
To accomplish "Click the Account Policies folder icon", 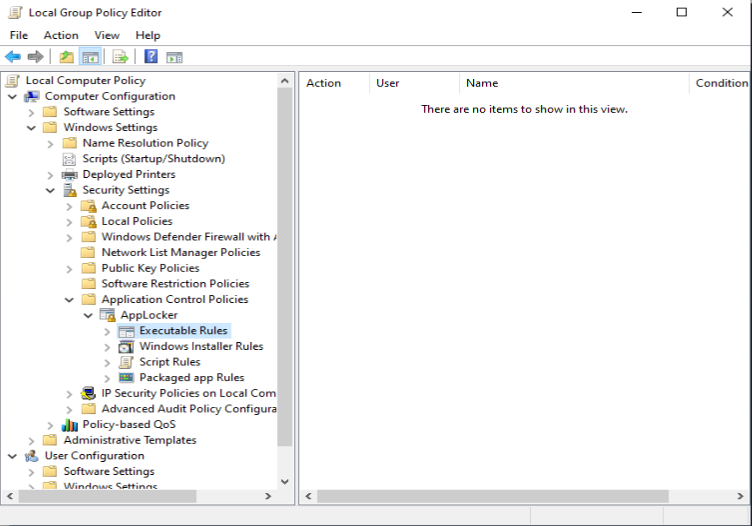I will tap(89, 206).
